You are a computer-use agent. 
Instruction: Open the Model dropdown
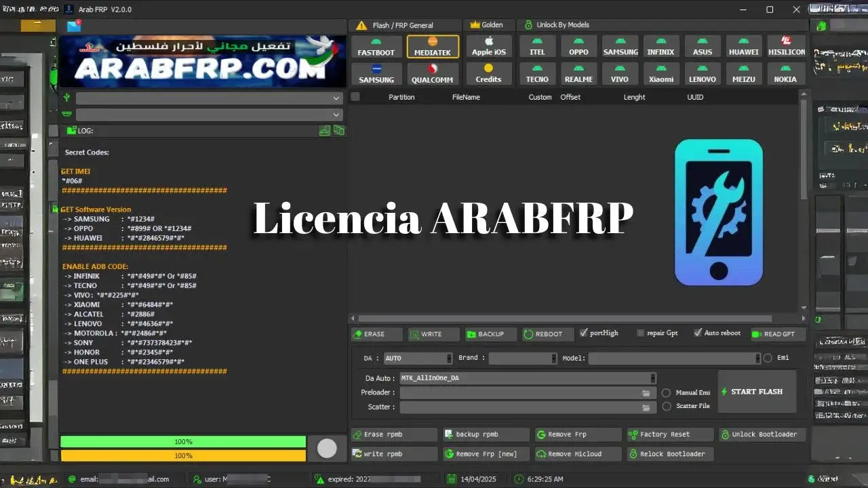click(x=674, y=358)
